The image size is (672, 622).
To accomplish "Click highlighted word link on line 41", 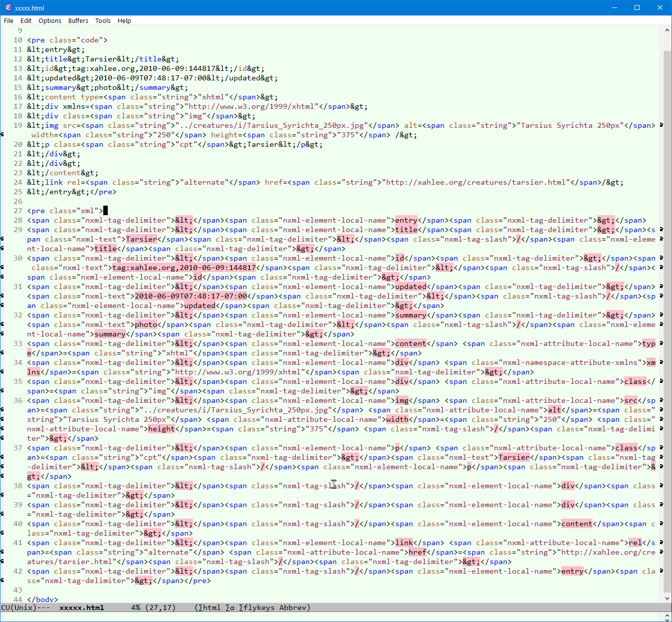I will click(x=404, y=543).
